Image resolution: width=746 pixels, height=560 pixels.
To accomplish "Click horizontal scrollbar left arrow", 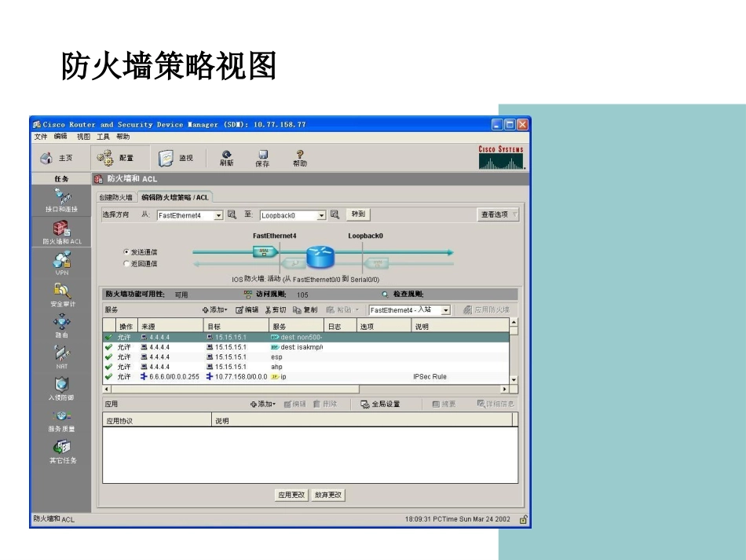I will click(x=107, y=390).
